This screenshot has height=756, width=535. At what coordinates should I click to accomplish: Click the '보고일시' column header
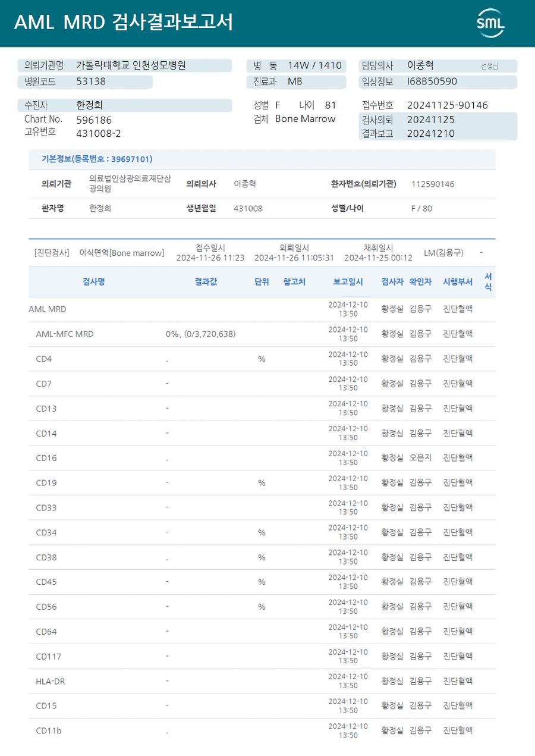[x=348, y=281]
